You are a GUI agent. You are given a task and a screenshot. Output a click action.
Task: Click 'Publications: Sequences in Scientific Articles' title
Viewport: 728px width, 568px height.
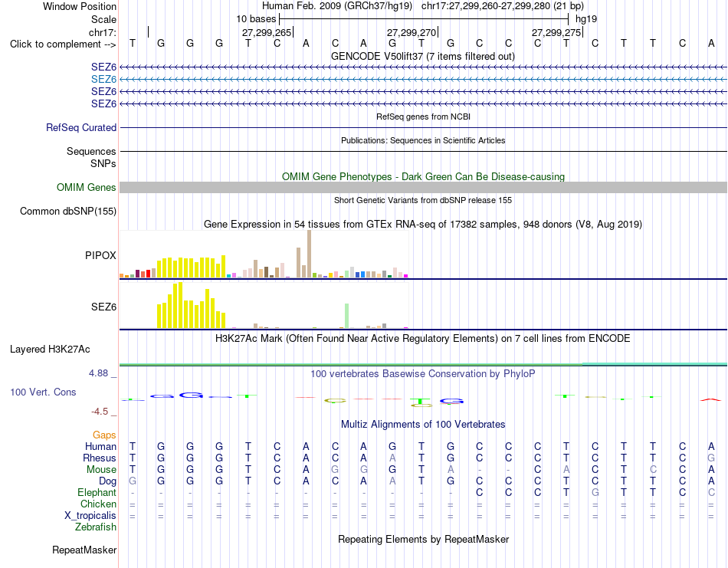click(423, 140)
